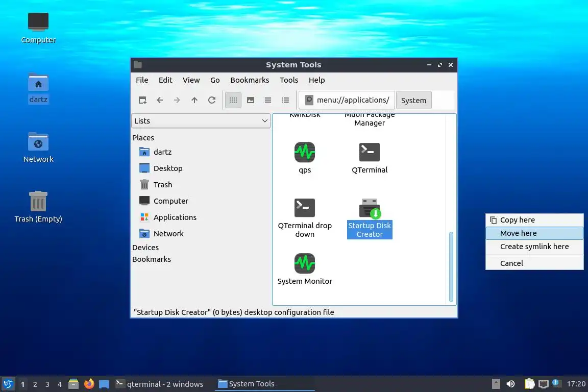Open the volume control tray icon
The image size is (588, 392).
(x=511, y=384)
